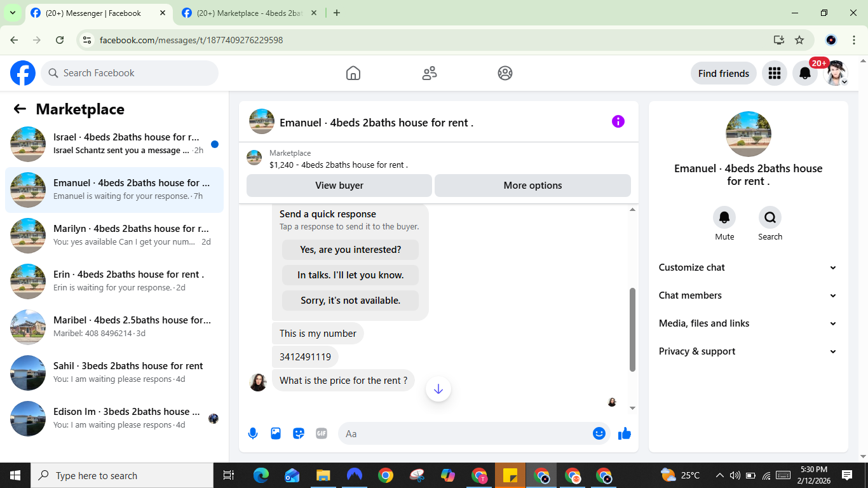Search in conversation magnifier icon
This screenshot has width=868, height=488.
point(770,217)
